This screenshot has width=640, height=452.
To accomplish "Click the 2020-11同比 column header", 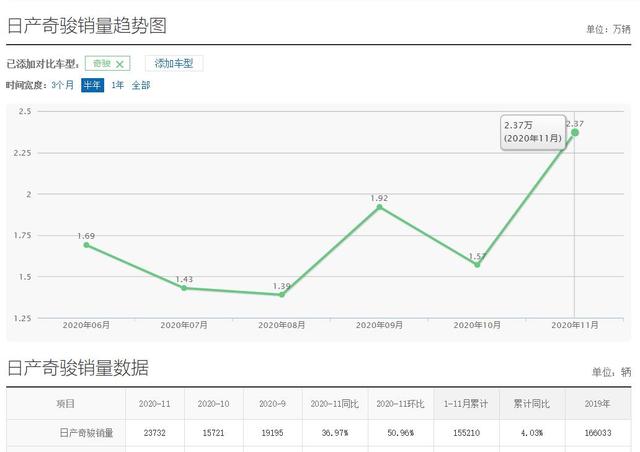I will click(x=335, y=404).
